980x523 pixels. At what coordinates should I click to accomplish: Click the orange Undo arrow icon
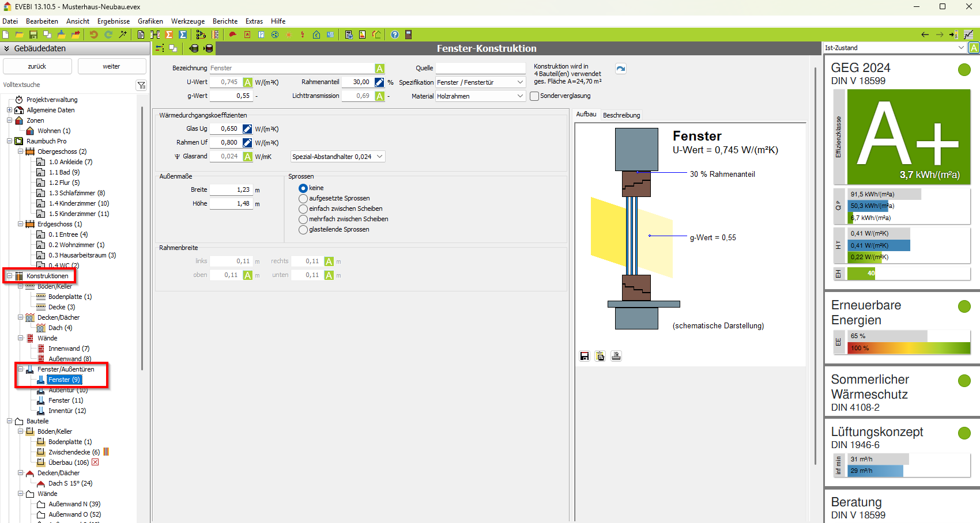93,35
